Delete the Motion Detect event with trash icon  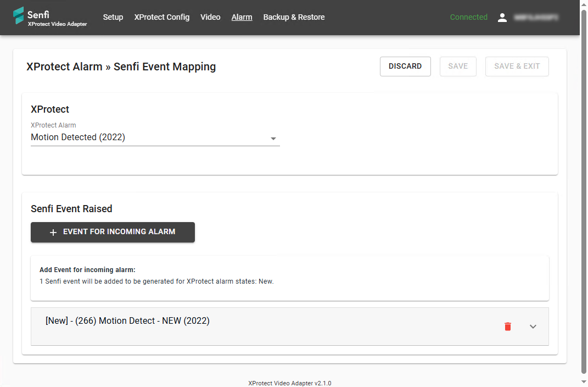pos(507,327)
